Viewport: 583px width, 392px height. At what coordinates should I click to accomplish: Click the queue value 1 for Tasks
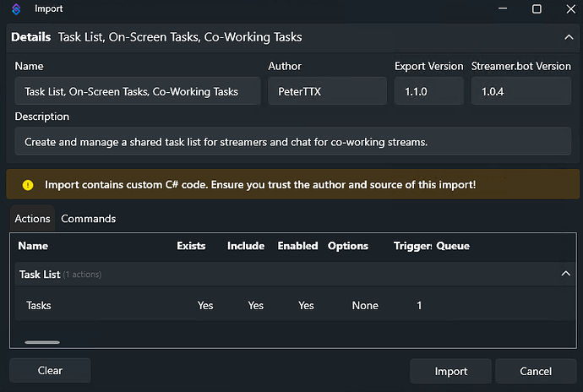[x=419, y=305]
